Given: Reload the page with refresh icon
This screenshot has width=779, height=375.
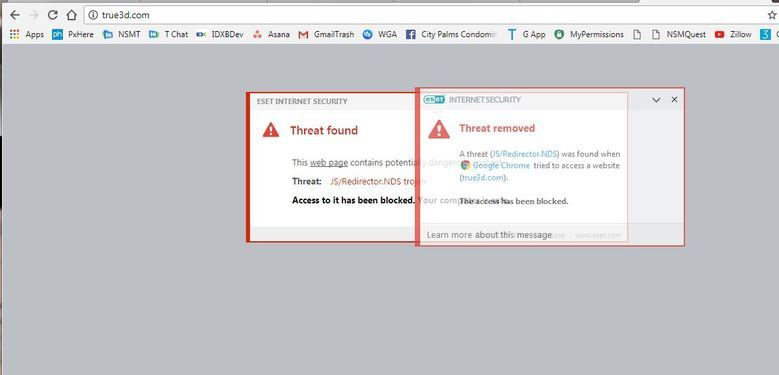Looking at the screenshot, I should tap(53, 15).
